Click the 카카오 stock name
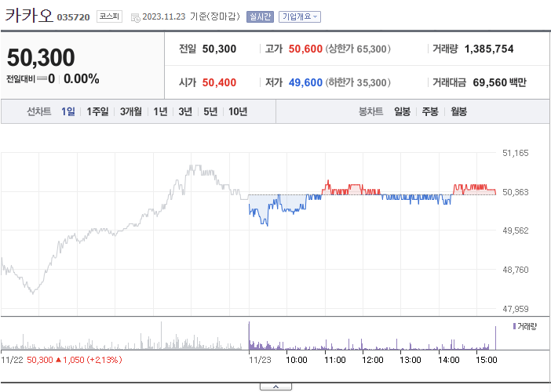 (29, 16)
